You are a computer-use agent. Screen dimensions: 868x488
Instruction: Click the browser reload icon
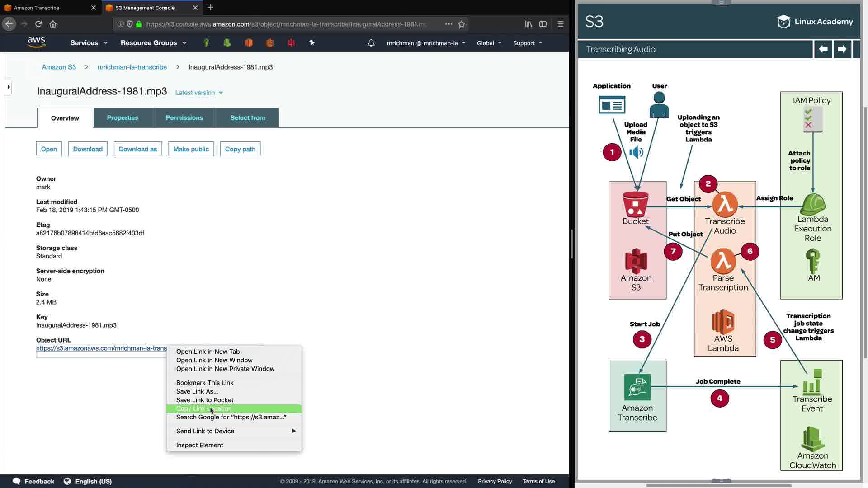pos(38,24)
